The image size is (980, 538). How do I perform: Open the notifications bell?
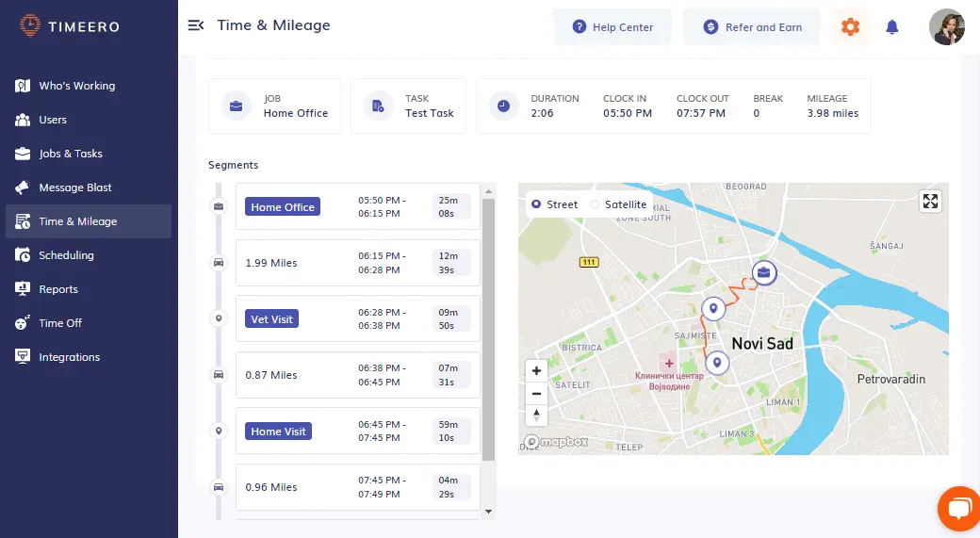click(892, 27)
